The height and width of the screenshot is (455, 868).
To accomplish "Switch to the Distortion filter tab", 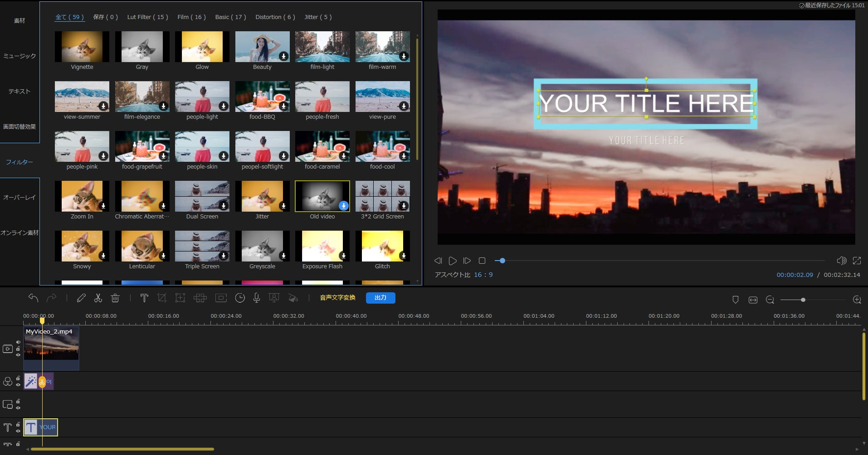I will [275, 17].
